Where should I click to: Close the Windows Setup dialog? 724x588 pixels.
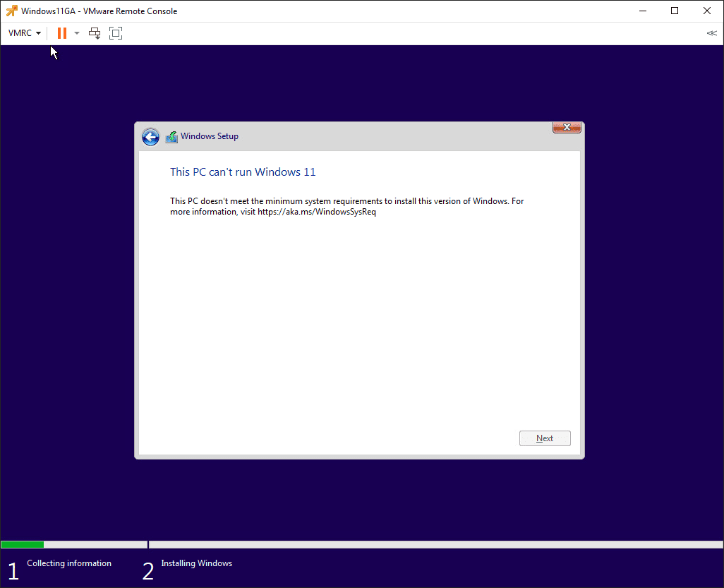[567, 127]
